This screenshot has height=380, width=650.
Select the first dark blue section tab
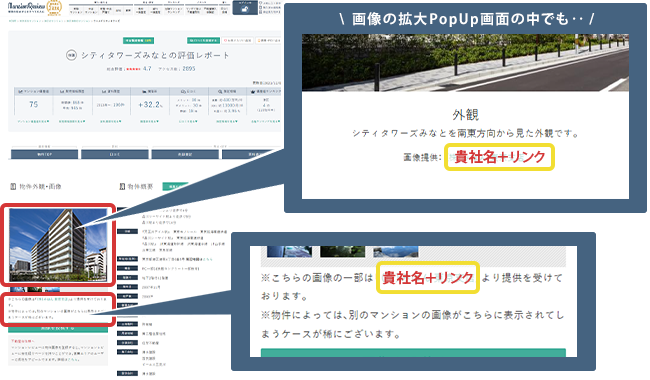pyautogui.click(x=44, y=154)
